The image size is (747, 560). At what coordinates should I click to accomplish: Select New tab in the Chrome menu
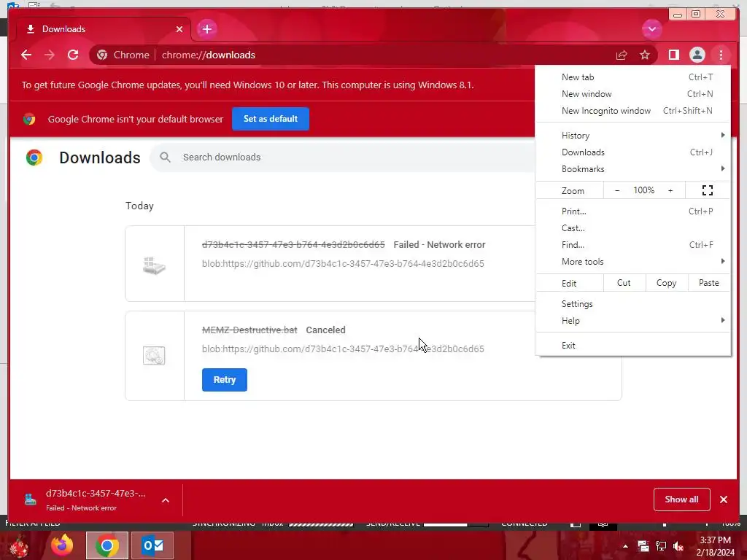click(633, 77)
